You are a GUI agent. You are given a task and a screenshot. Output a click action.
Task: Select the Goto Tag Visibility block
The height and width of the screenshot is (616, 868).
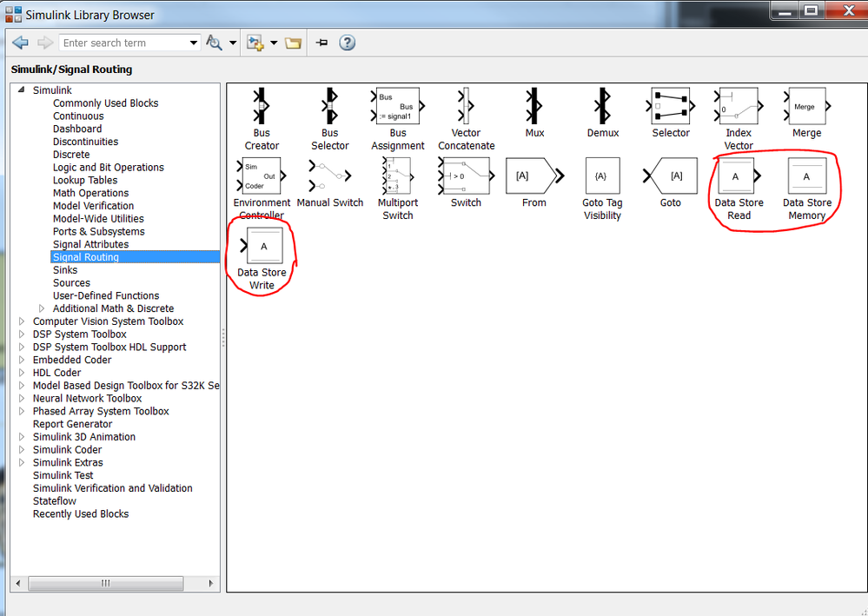(x=602, y=176)
